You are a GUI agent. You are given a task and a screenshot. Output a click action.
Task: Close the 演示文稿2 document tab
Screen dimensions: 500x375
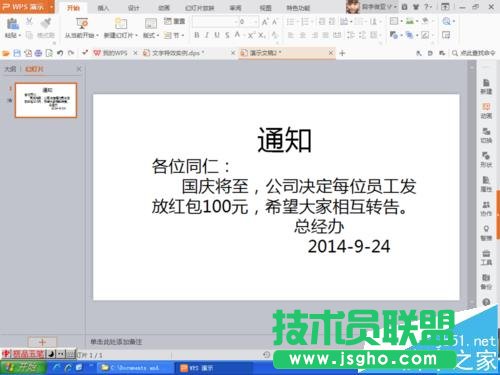pos(331,53)
